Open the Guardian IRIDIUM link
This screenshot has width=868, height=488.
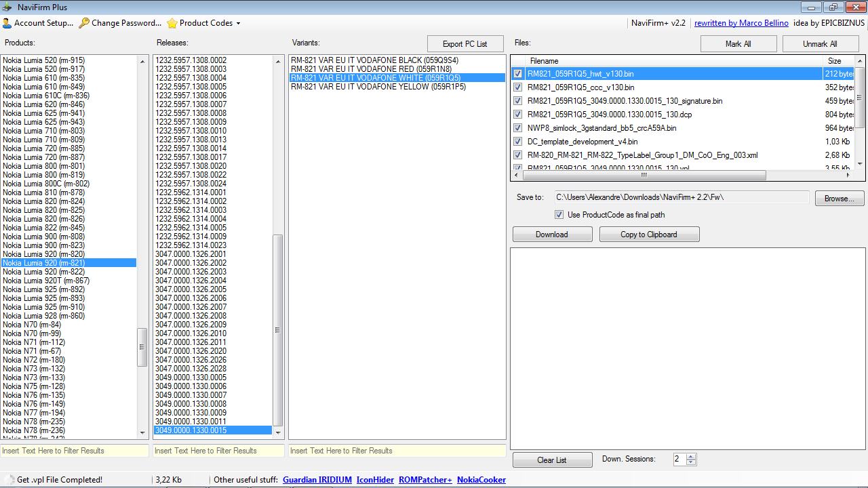[317, 480]
